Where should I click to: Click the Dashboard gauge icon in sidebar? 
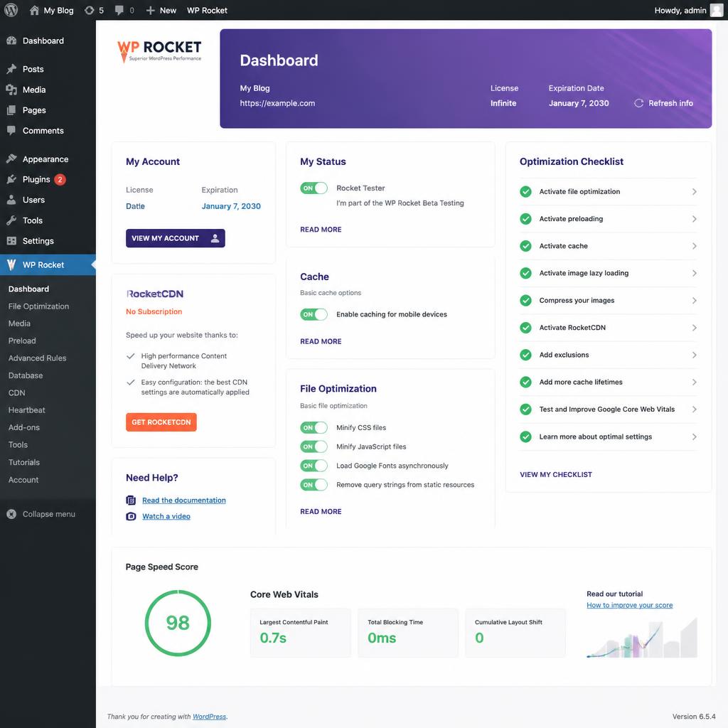pyautogui.click(x=11, y=41)
